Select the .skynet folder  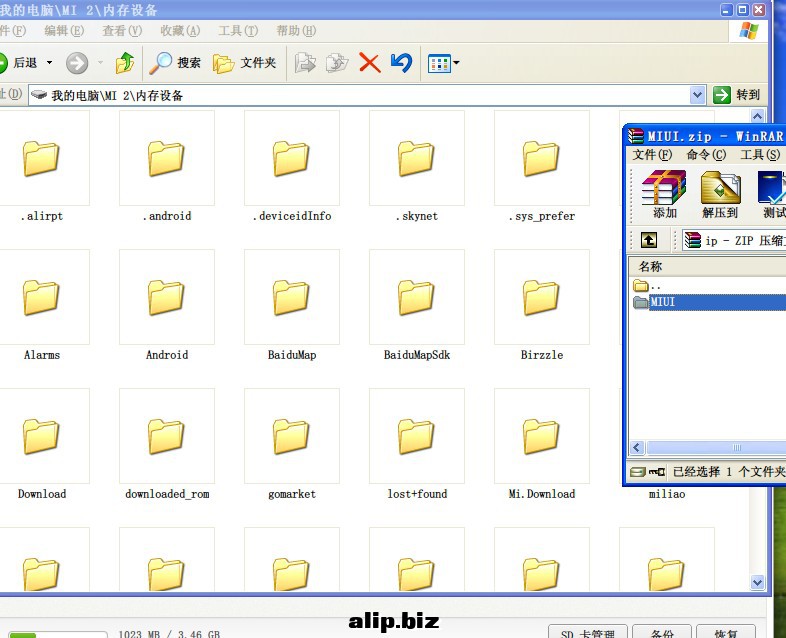(417, 166)
